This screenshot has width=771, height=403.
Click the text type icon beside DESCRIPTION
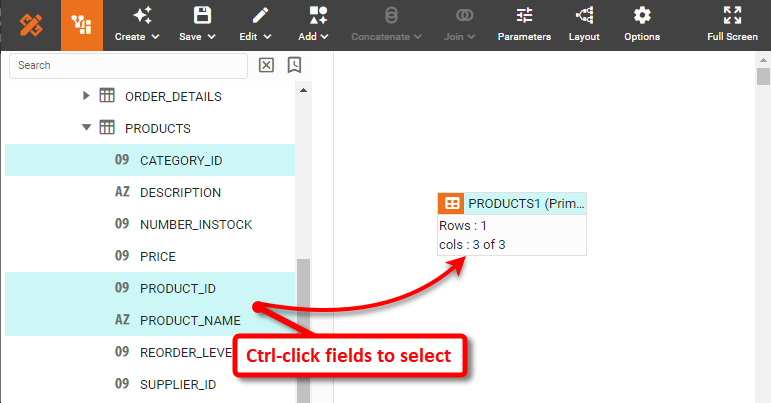click(x=122, y=192)
